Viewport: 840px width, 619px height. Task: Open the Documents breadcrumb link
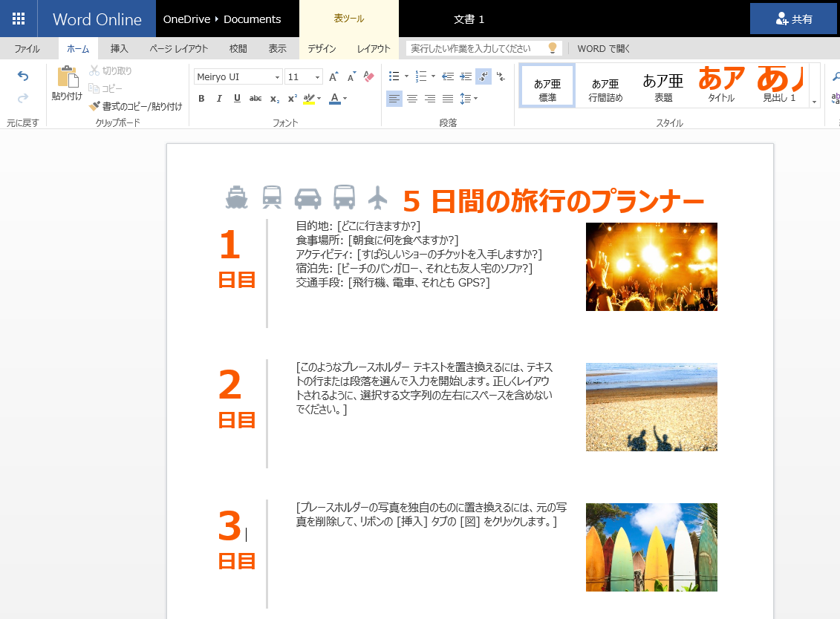click(253, 19)
